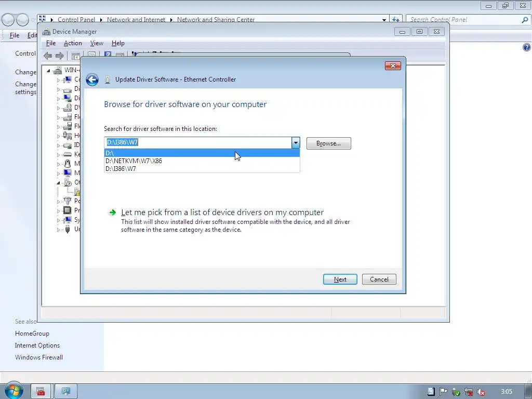Collapse the WIN root node in device tree

coord(48,71)
